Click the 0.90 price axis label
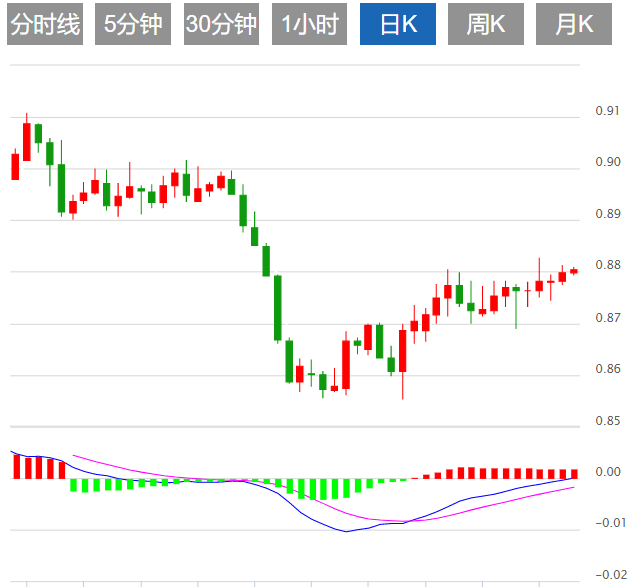Screen dimensions: 633x587 pos(607,162)
